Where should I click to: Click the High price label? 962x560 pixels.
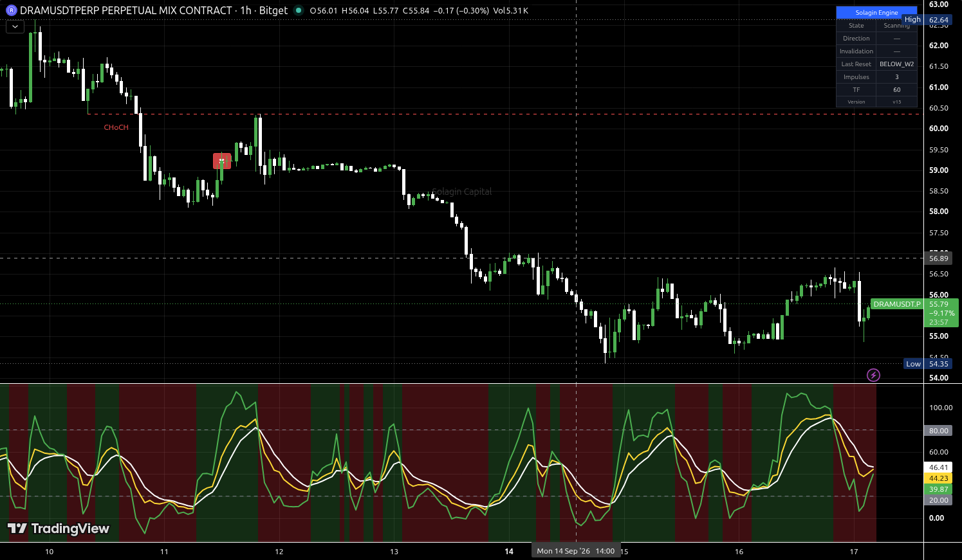[x=912, y=20]
